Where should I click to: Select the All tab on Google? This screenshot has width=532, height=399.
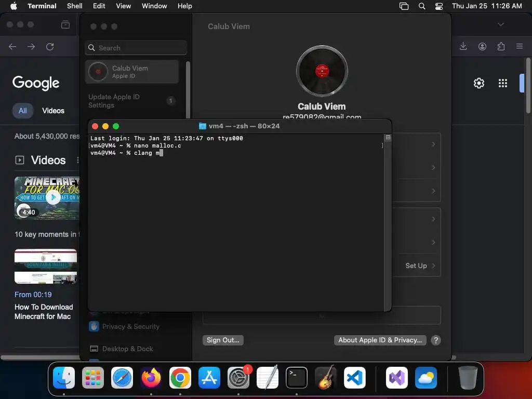[x=23, y=111]
